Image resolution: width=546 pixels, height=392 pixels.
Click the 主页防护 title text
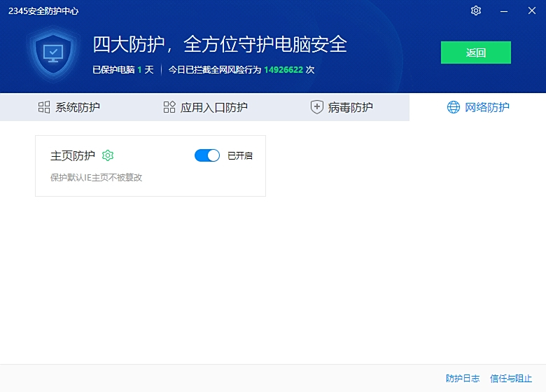tap(73, 155)
